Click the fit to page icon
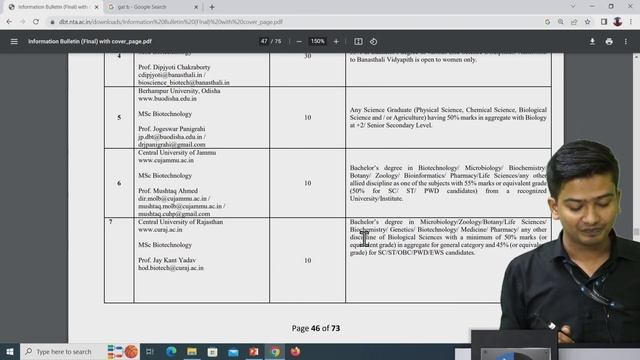640x360 pixels. (358, 42)
